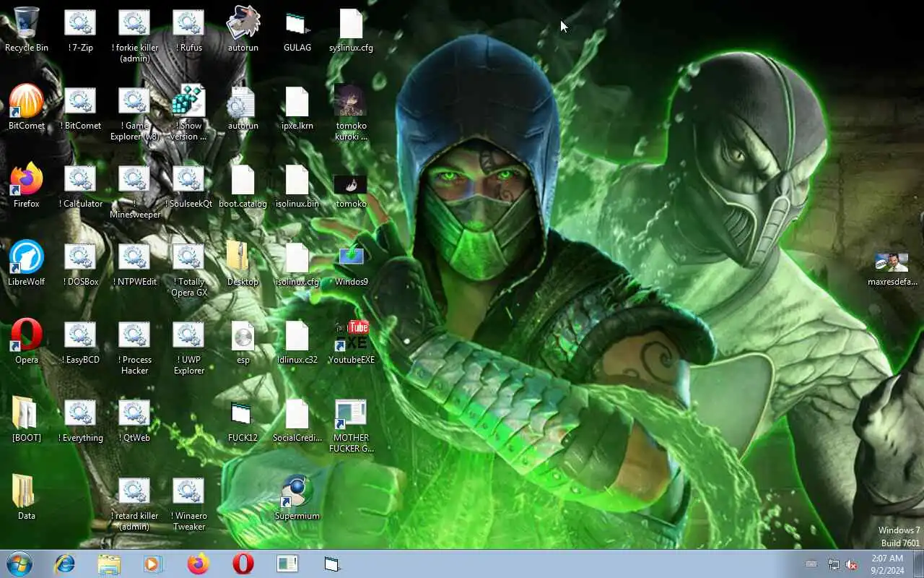Select the SocialCredi... file icon
The image size is (924, 578).
(x=297, y=420)
